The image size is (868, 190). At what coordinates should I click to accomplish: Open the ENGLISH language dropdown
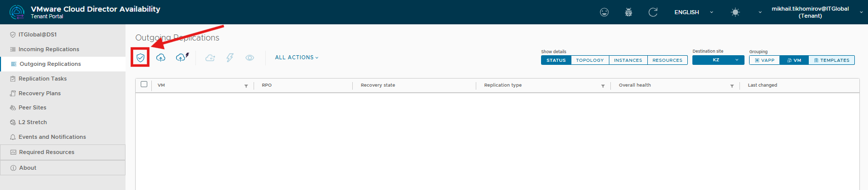pyautogui.click(x=693, y=12)
